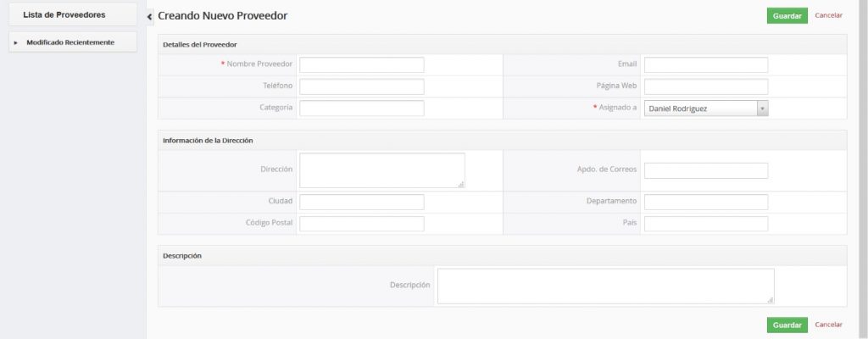Screen dimensions: 868x339
Task: Click the Código Postal field
Action: [362, 224]
